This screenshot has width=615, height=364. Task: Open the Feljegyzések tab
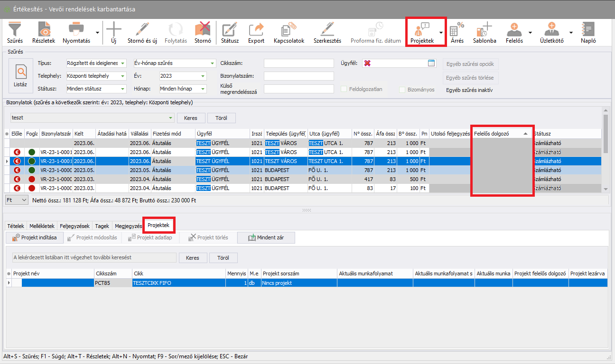click(x=75, y=226)
